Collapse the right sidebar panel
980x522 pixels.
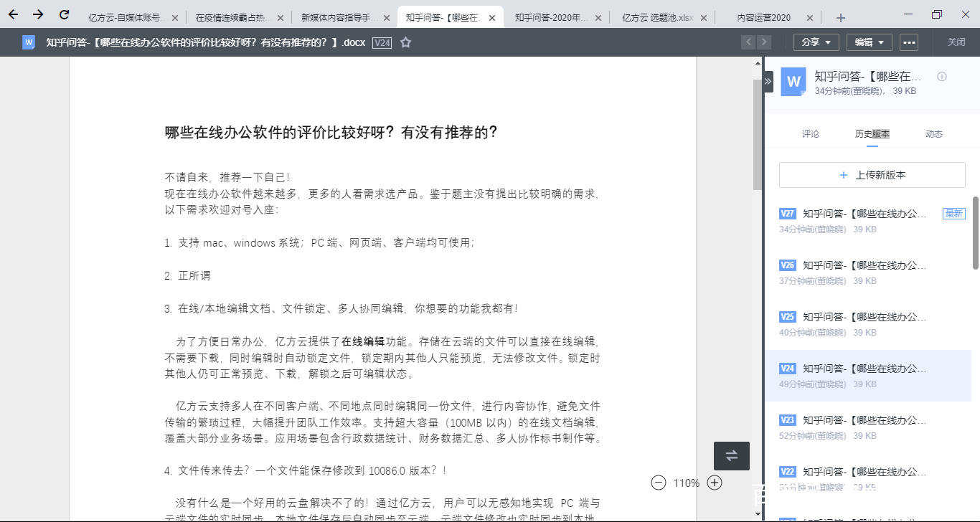click(x=768, y=81)
